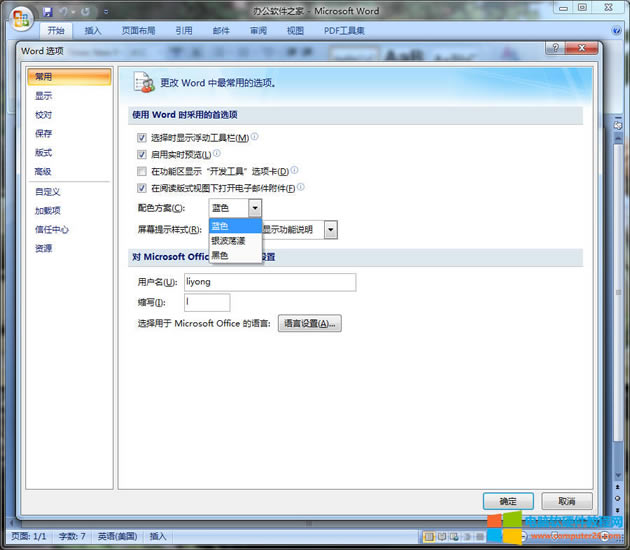This screenshot has width=630, height=550.
Task: Choose 银波荡漾 in the color scheme list
Action: [235, 241]
